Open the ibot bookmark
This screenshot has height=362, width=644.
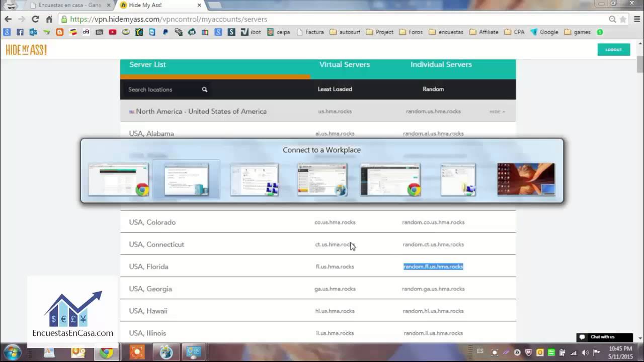coord(251,32)
